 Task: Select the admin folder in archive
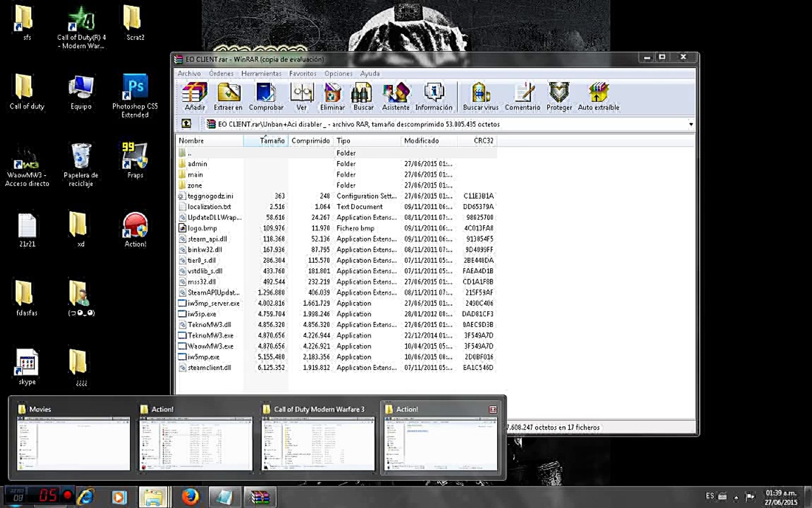pyautogui.click(x=336, y=164)
